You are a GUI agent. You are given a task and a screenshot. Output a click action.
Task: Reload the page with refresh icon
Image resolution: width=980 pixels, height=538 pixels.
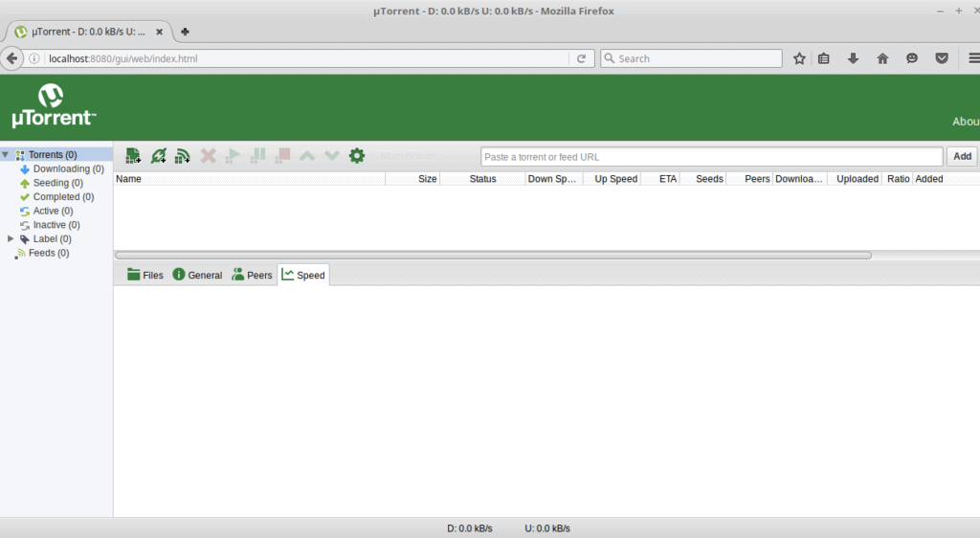pos(581,58)
